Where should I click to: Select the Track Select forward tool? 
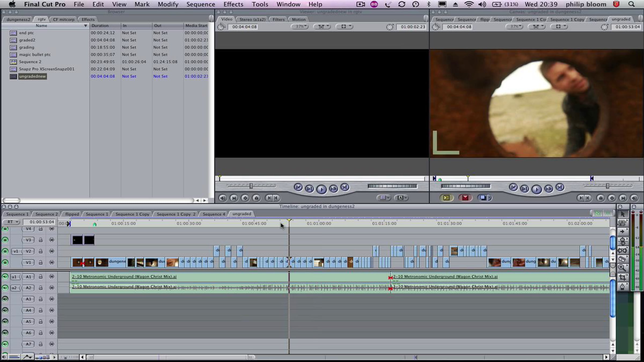(623, 232)
